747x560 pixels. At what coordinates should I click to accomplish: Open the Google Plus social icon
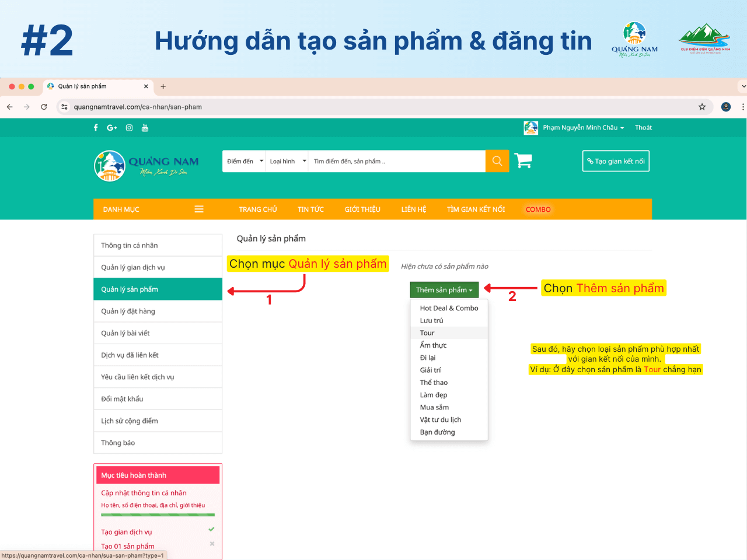[112, 128]
